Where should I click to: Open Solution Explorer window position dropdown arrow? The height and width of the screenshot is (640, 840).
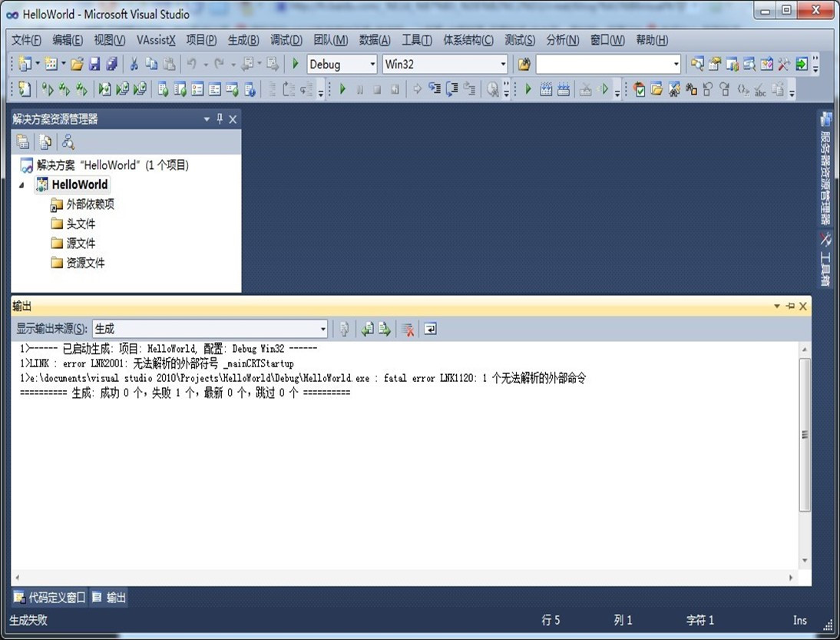[x=207, y=119]
